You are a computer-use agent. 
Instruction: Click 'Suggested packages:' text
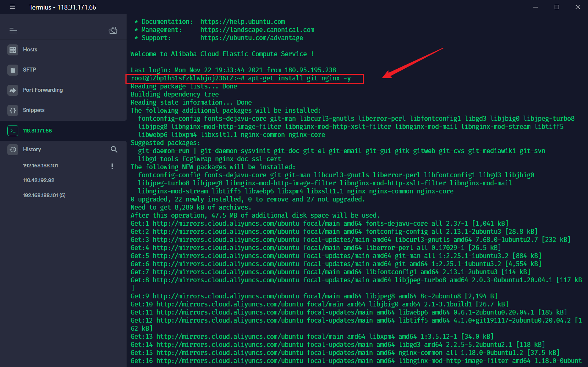[165, 143]
